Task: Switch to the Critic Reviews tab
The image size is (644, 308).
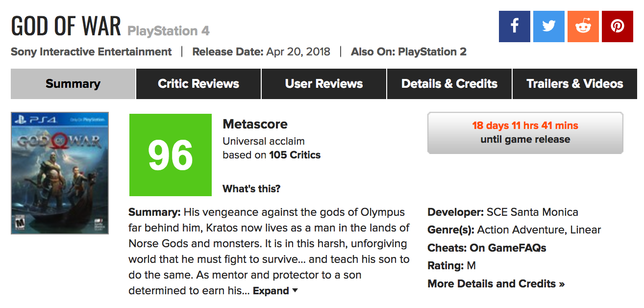Action: [x=198, y=84]
